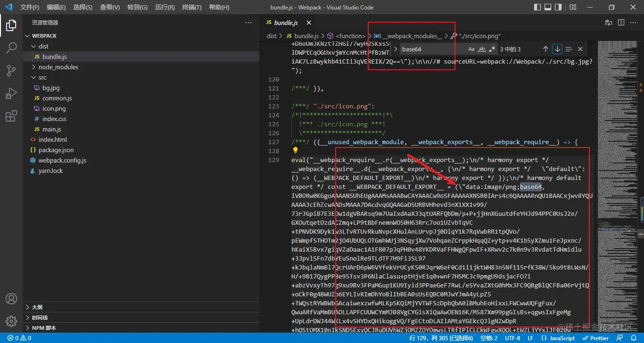
Task: Open the 终端(T) menu
Action: tap(191, 7)
